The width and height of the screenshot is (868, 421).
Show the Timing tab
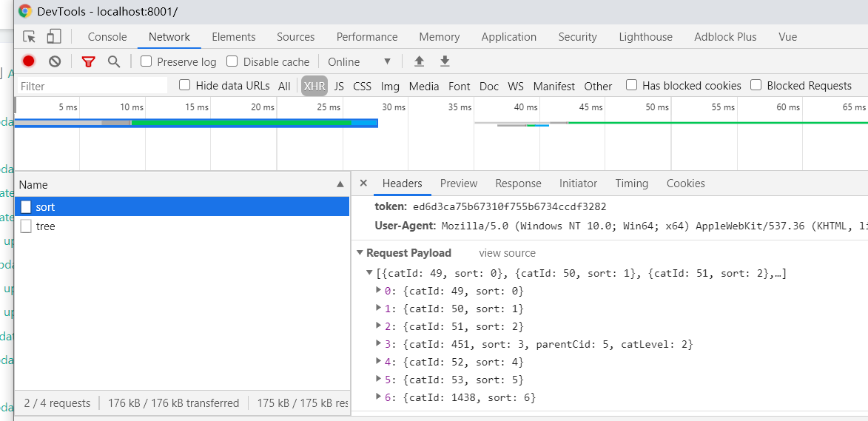pos(632,183)
